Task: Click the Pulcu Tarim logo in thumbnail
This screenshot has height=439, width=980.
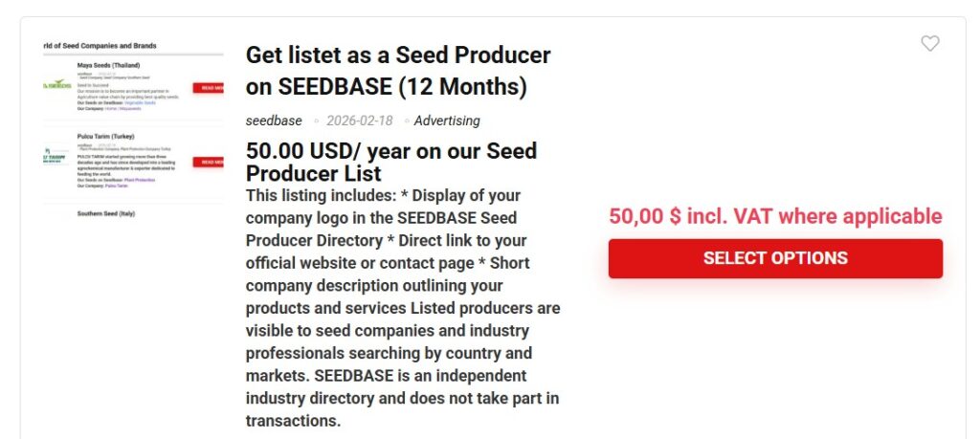Action: pyautogui.click(x=56, y=156)
